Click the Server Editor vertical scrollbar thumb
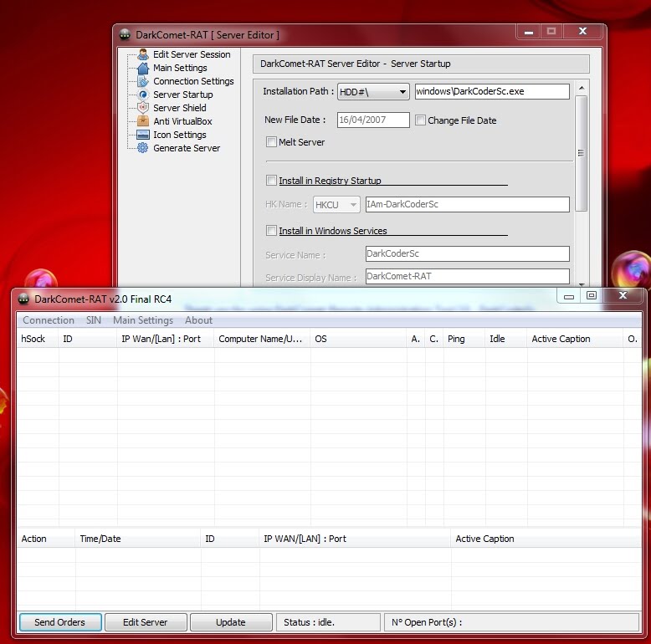This screenshot has height=644, width=651. [x=582, y=154]
